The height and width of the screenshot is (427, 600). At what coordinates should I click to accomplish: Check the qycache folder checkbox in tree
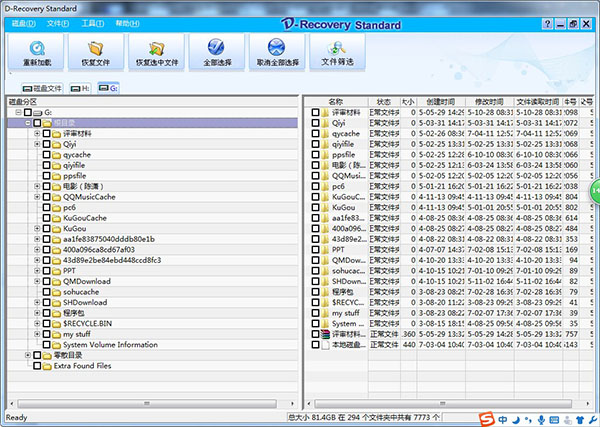click(46, 155)
